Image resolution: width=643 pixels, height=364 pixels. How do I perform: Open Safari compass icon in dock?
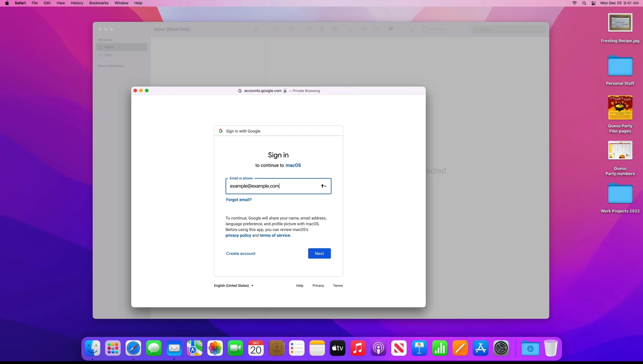coord(133,348)
